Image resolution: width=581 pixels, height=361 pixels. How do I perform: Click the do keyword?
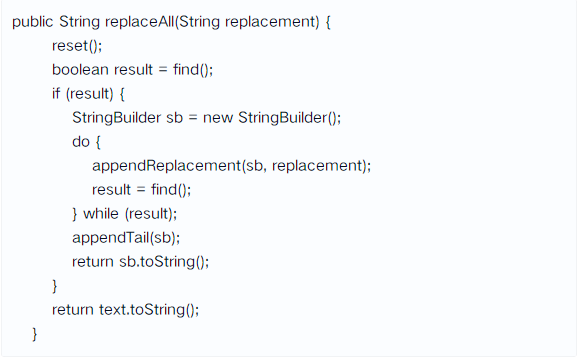coord(81,142)
